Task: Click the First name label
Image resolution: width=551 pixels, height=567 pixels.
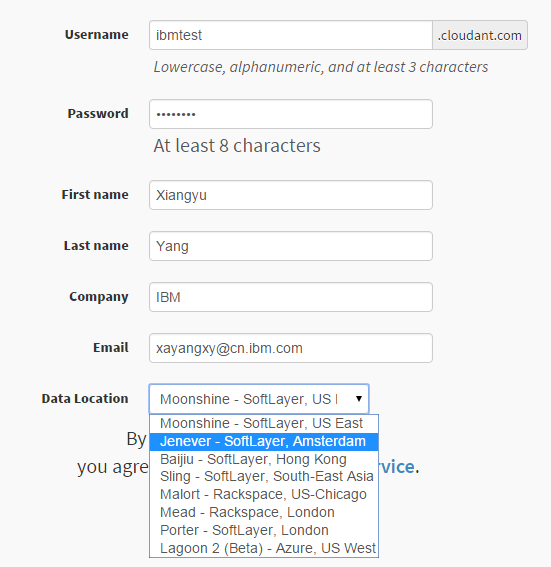Action: tap(95, 195)
